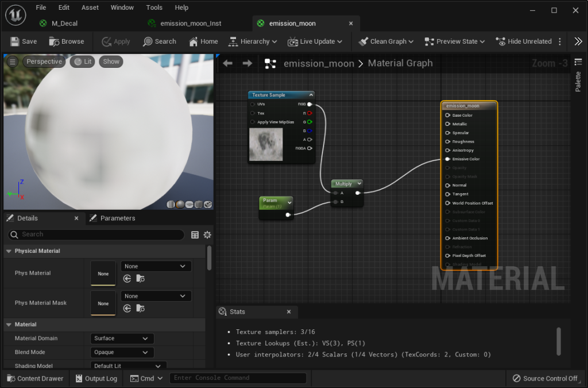
Task: Set preview mesh to cube primitive
Action: (198, 204)
